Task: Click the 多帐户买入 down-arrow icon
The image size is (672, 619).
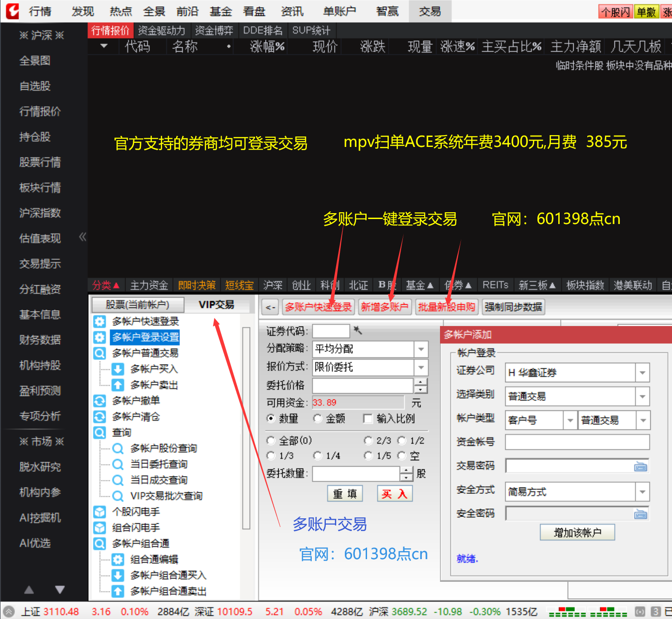Action: (118, 369)
